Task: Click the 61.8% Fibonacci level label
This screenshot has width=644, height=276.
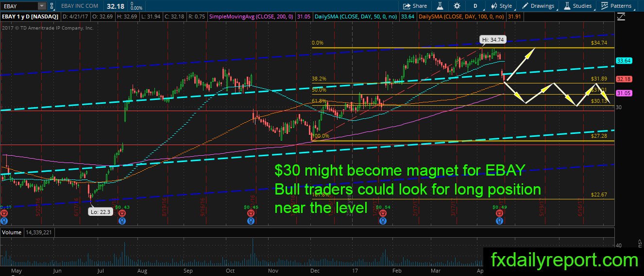Action: pyautogui.click(x=319, y=101)
